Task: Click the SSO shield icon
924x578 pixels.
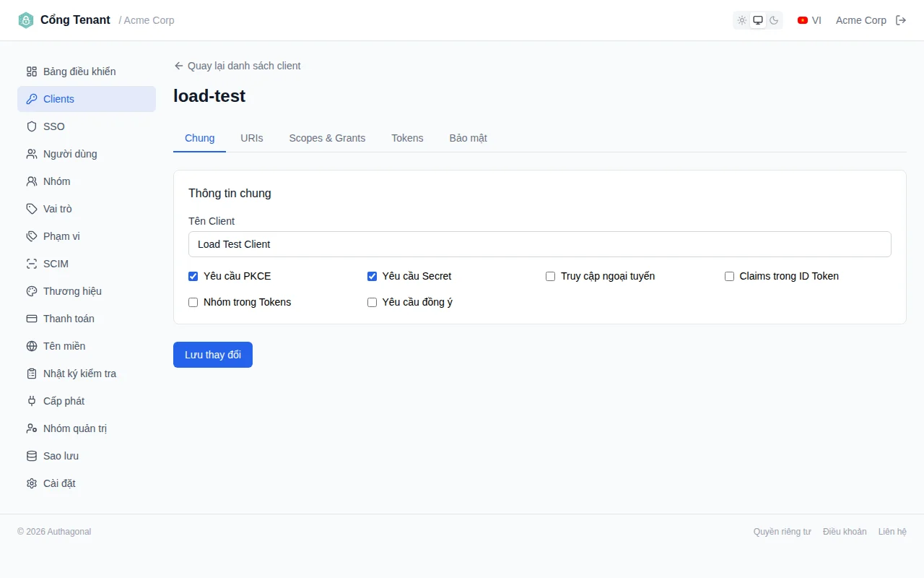Action: (32, 126)
